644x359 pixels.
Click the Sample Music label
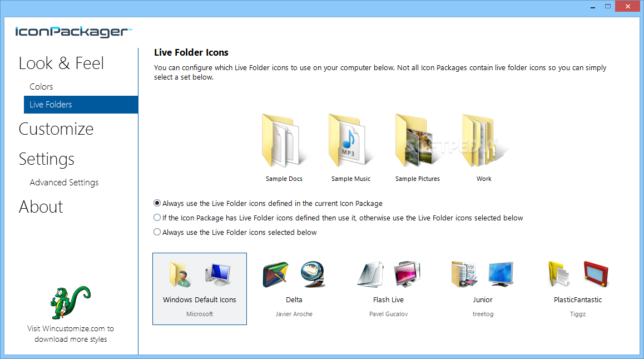pyautogui.click(x=351, y=179)
